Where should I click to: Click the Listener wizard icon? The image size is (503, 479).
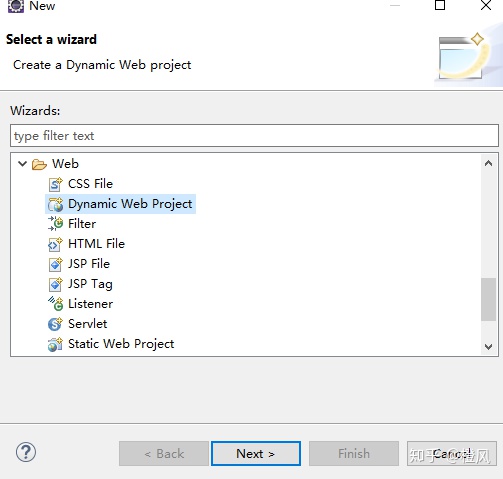[55, 304]
